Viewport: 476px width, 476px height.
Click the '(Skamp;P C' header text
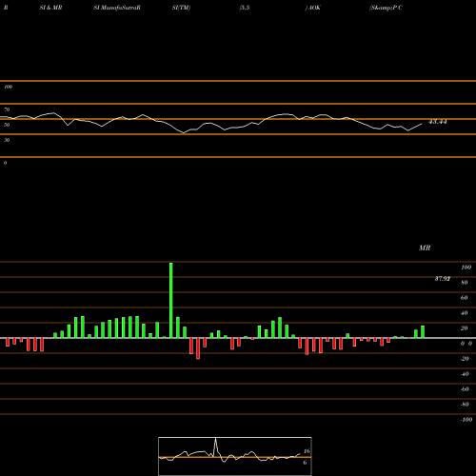pos(386,8)
